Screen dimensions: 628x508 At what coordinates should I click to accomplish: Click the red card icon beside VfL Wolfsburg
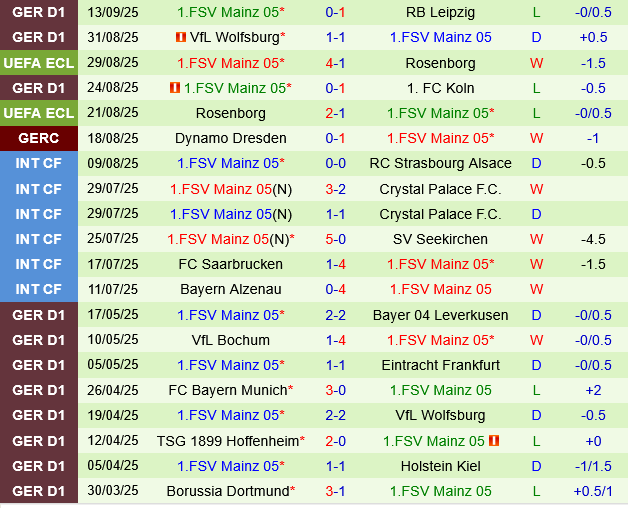181,38
